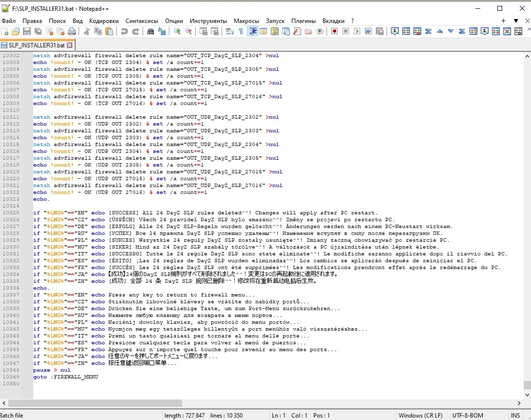Open a file with the folder icon

click(16, 32)
